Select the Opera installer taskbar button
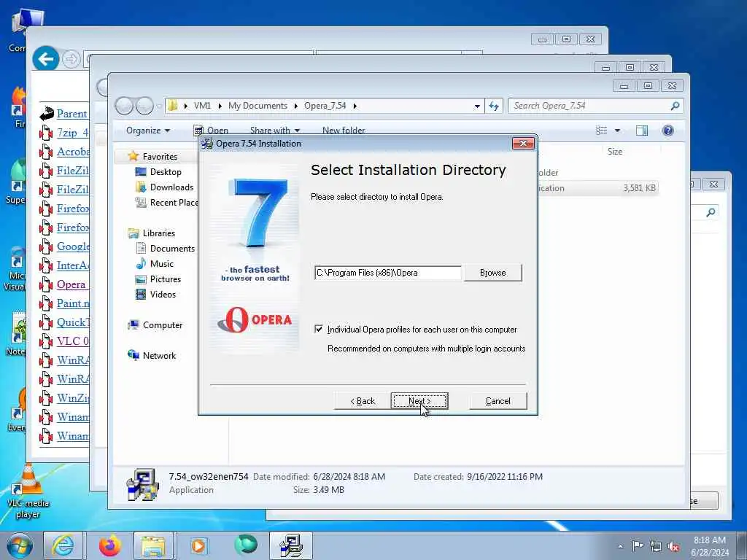 point(291,545)
